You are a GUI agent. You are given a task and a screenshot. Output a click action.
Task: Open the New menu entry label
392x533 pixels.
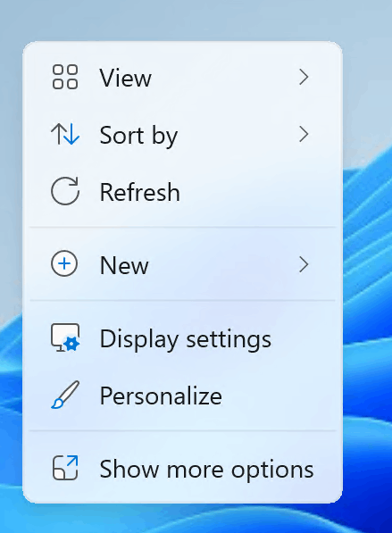[x=124, y=265]
